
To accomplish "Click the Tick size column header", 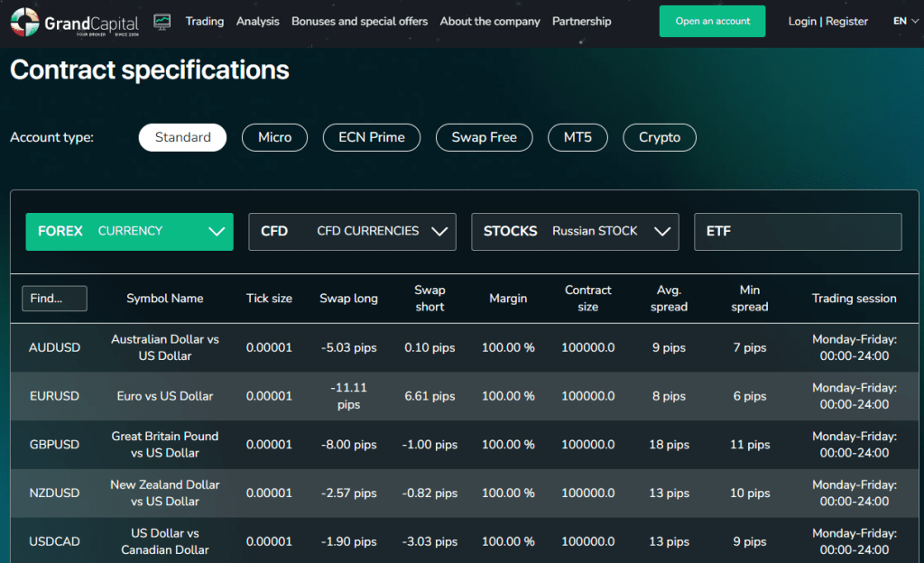I will (x=269, y=298).
